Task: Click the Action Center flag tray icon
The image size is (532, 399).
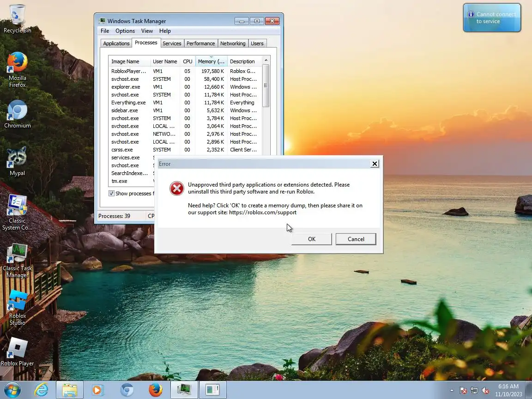Action: point(463,391)
